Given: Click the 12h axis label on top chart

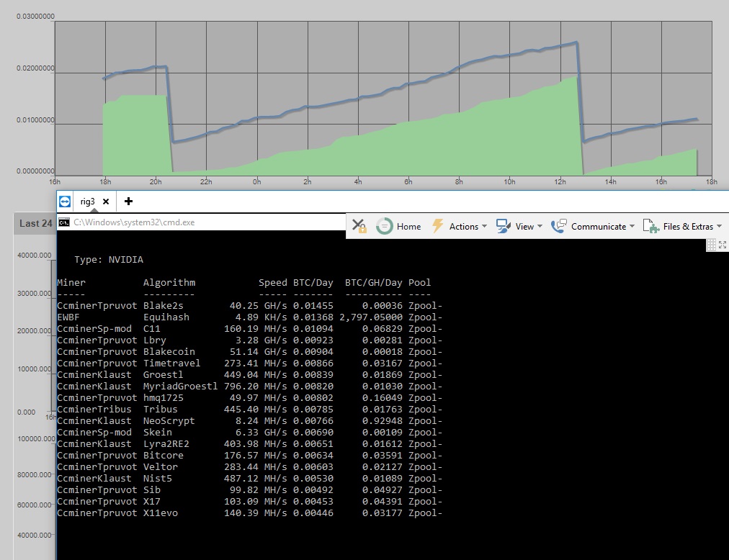Looking at the screenshot, I should tap(560, 181).
